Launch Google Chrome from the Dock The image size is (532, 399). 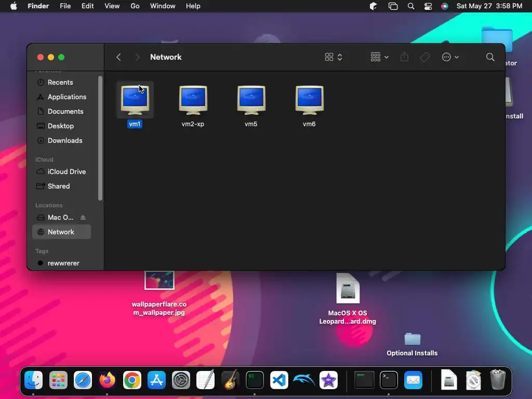click(x=132, y=380)
